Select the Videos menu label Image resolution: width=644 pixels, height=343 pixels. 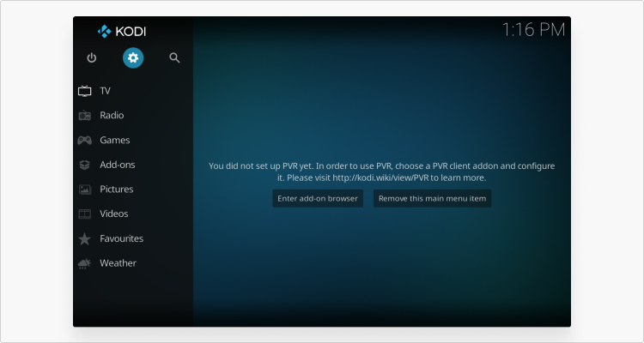point(114,214)
